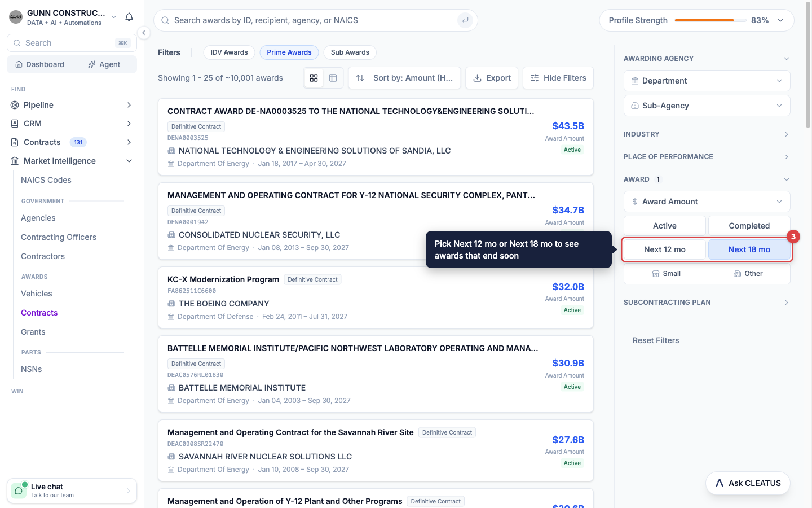Toggle the Small business filter
812x508 pixels.
click(x=666, y=274)
